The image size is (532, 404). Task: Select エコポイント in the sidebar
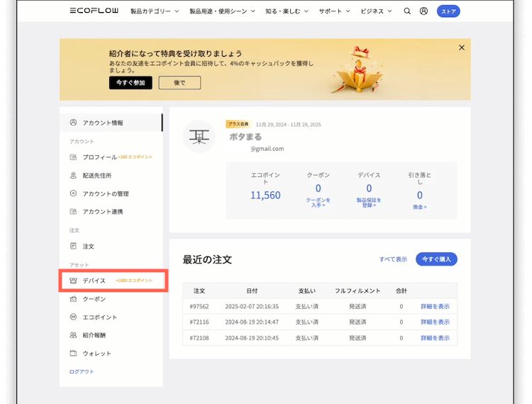click(x=111, y=317)
